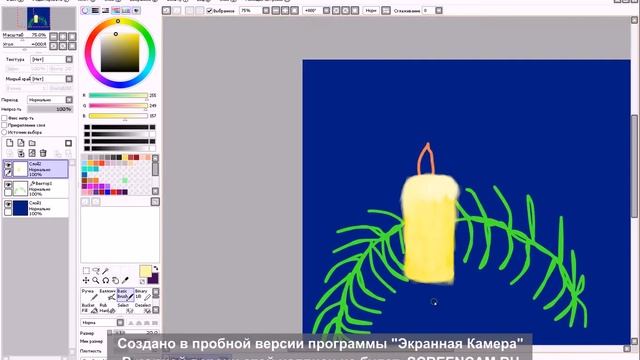Viewport: 640px width, 360px height.
Task: Show the color wheel panel
Action: (x=85, y=11)
